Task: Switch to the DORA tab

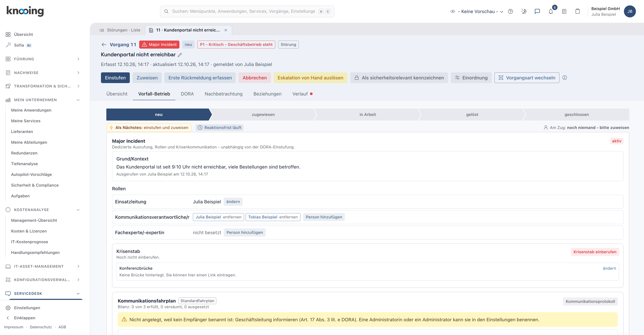Action: coord(187,94)
